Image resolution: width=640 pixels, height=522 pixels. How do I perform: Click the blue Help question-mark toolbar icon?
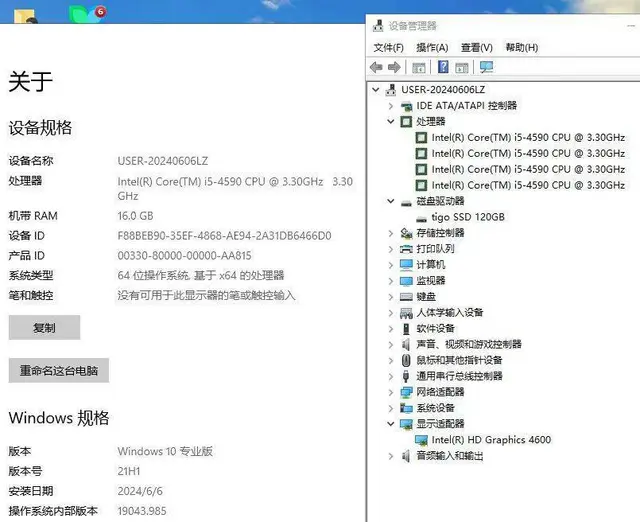[443, 67]
